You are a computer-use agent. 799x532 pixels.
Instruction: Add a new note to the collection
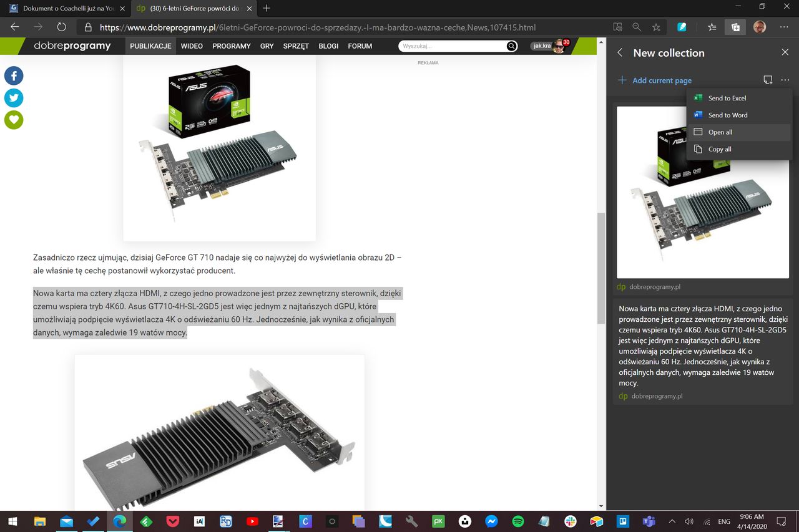pos(768,80)
